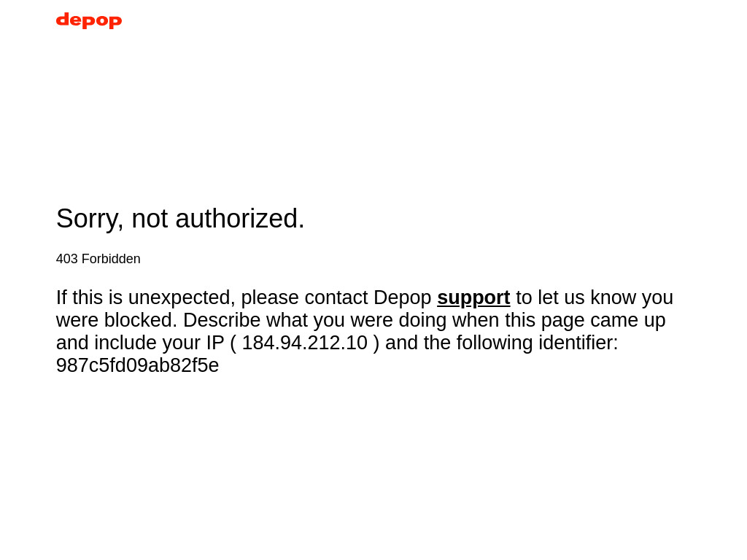
Task: Click the word "Depop" before support link
Action: (402, 297)
